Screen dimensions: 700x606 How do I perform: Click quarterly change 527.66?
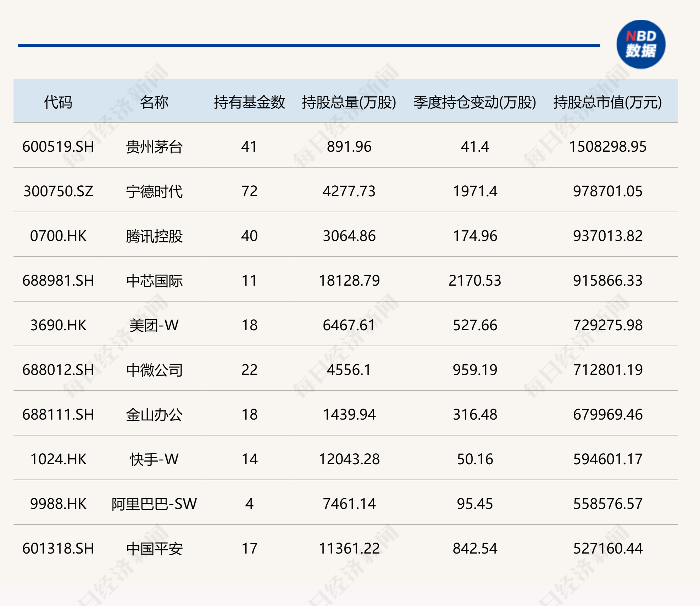(x=475, y=325)
